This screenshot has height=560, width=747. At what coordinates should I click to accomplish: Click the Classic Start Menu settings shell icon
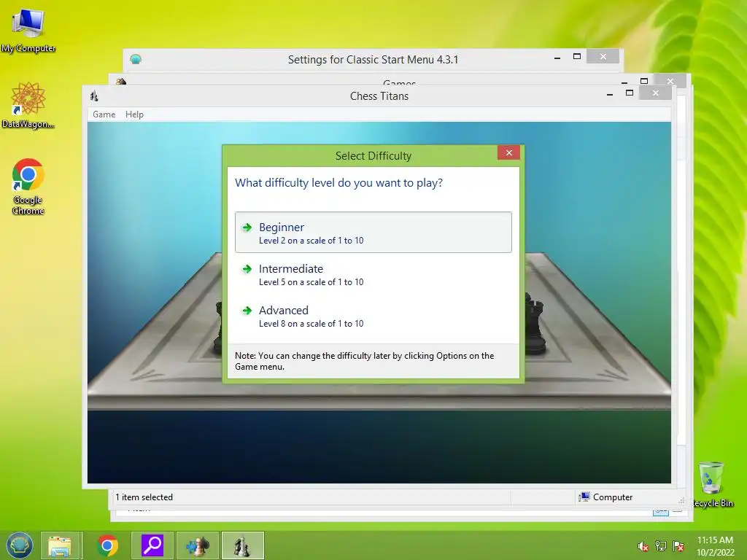point(136,59)
